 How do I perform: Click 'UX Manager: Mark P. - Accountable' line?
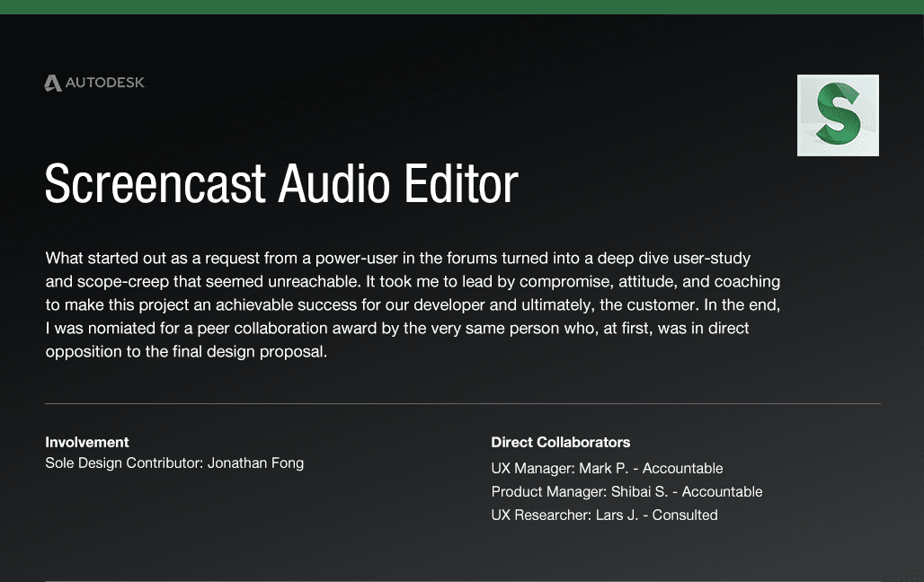(x=607, y=468)
